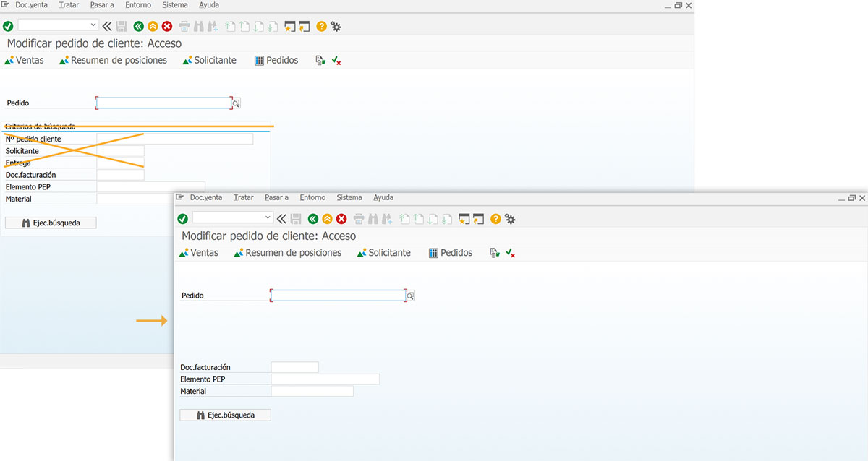Click the Ventas button in the back window
Screen dimensions: 868x461
click(24, 61)
